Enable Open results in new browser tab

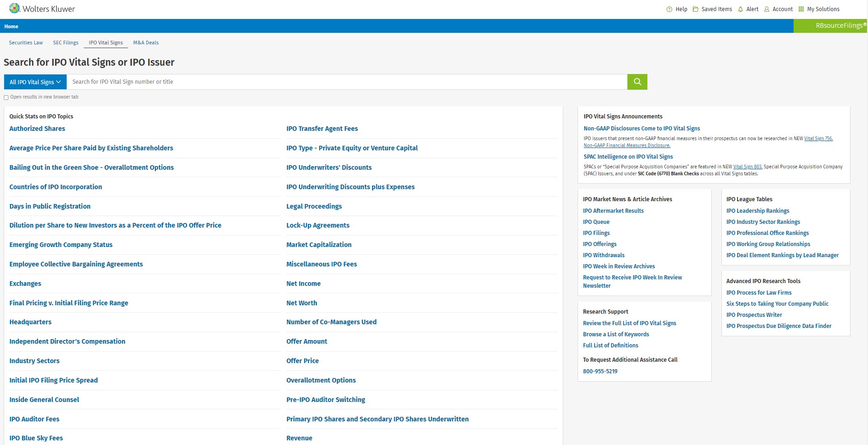tap(6, 98)
